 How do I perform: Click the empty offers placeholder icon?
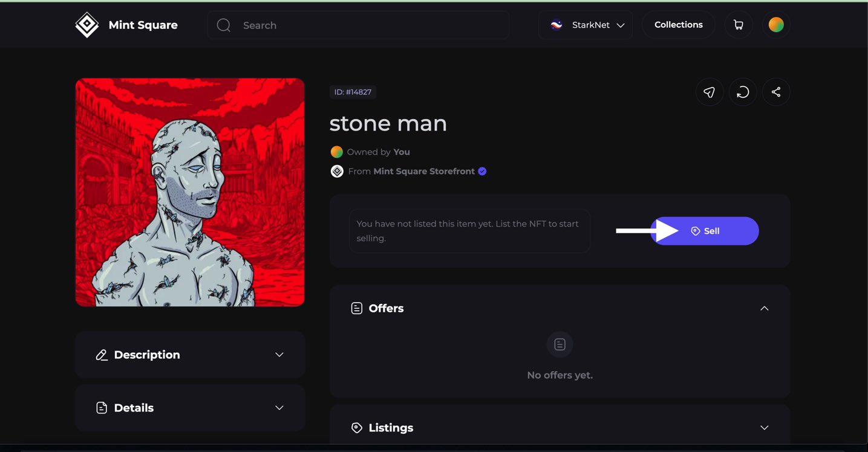[x=560, y=344]
